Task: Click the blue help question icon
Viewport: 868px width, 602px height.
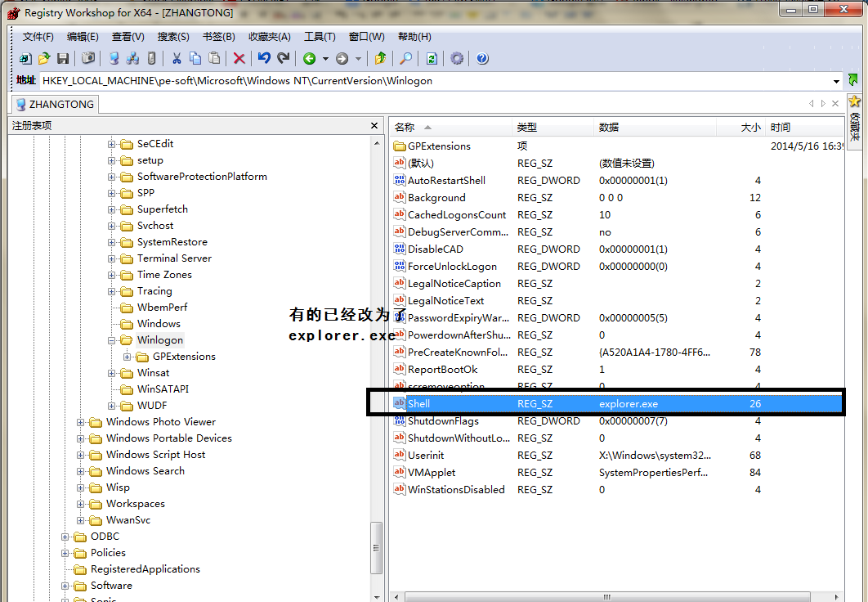Action: [x=482, y=58]
